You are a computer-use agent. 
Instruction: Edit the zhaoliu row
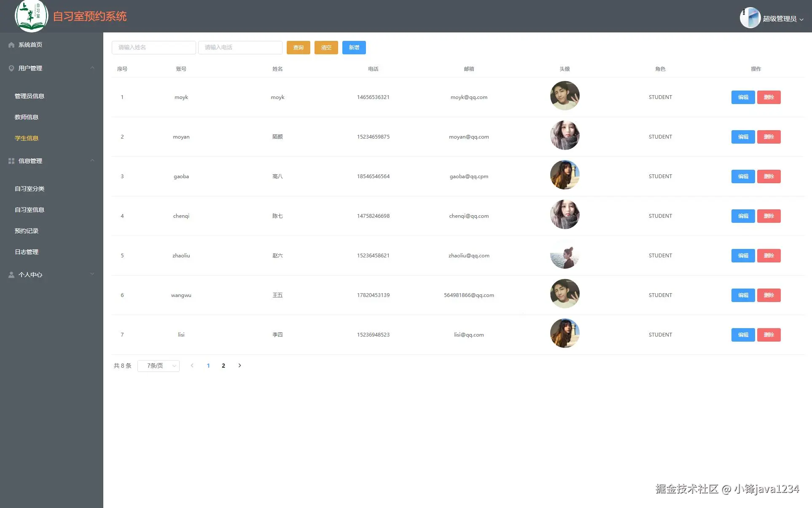pyautogui.click(x=743, y=256)
